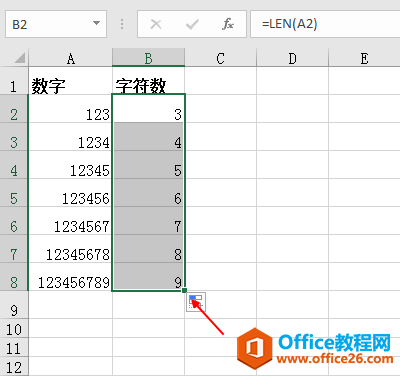Click cell B5 with value 6
400x376 pixels.
coord(148,193)
